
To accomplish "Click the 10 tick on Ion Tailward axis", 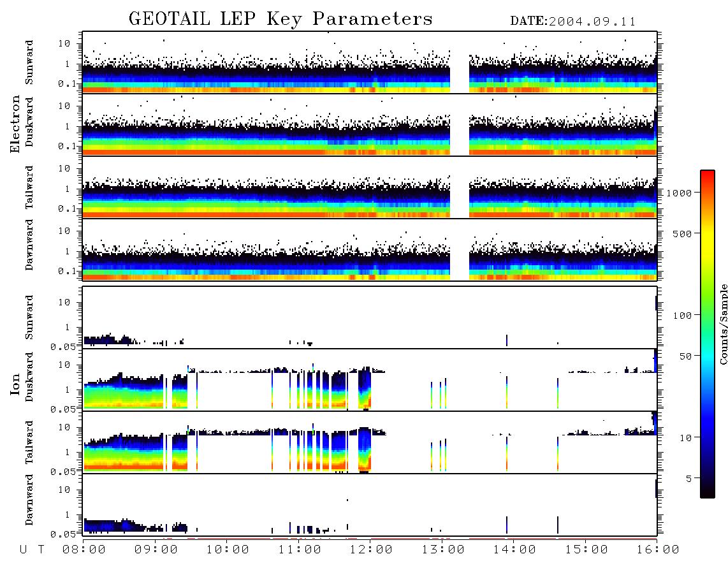I will 64,427.
